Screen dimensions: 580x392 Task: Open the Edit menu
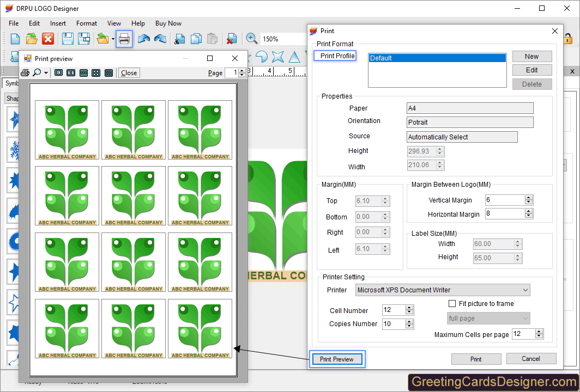34,23
